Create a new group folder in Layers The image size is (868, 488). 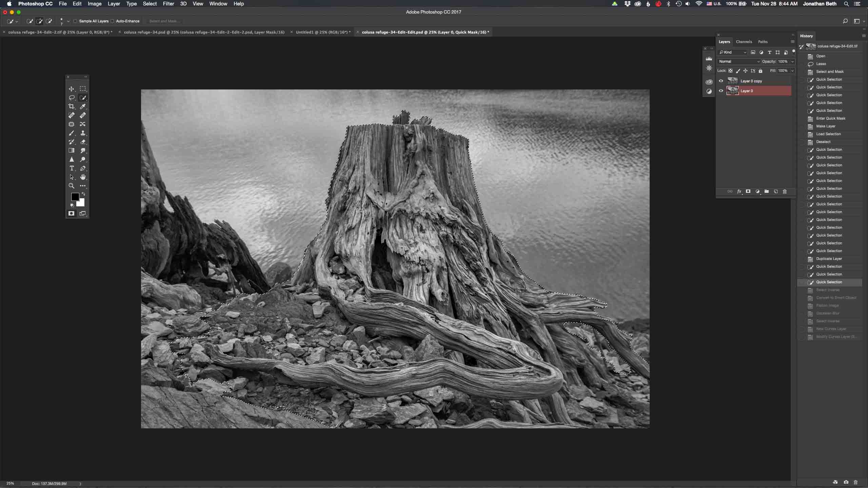coord(766,191)
